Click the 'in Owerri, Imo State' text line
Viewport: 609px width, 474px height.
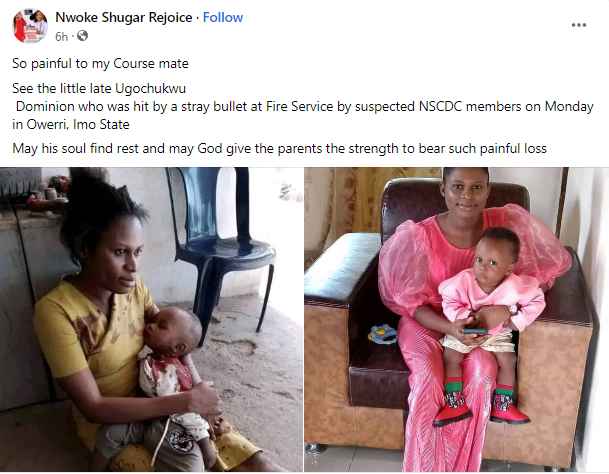[71, 124]
